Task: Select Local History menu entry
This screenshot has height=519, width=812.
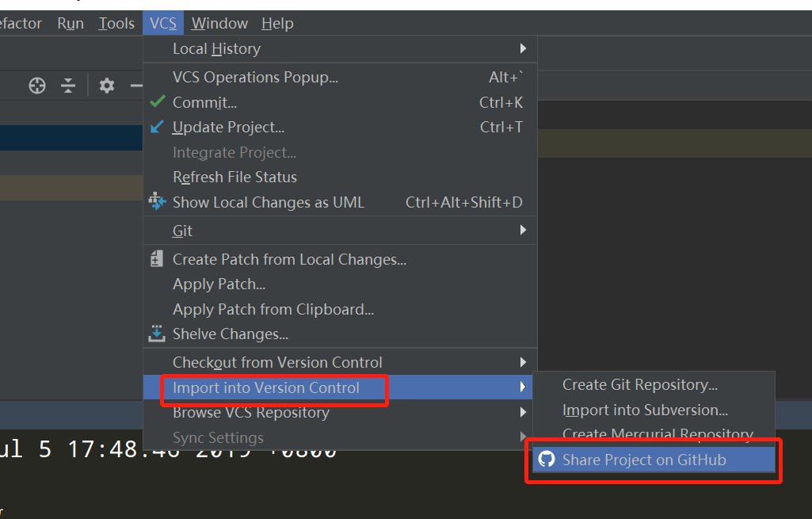Action: [340, 48]
